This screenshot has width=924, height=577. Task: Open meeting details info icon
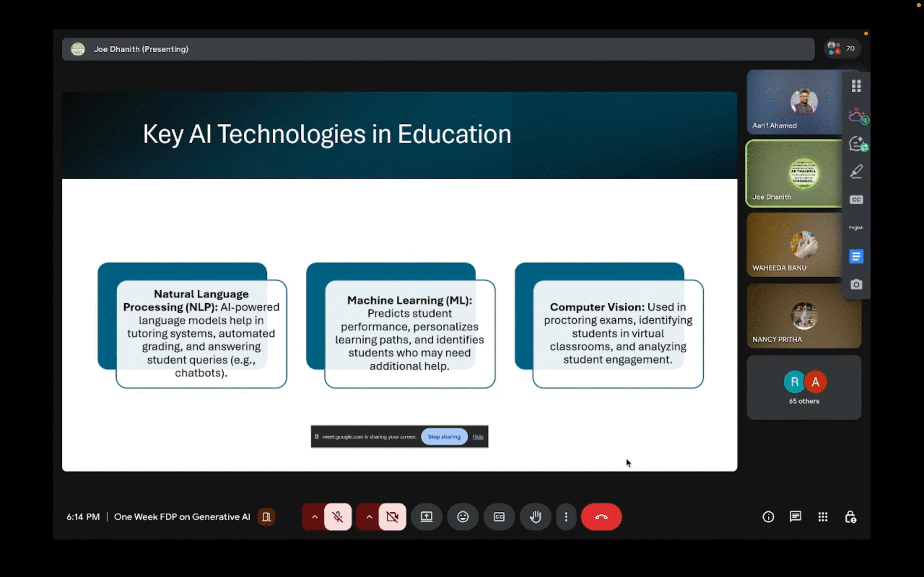[768, 517]
